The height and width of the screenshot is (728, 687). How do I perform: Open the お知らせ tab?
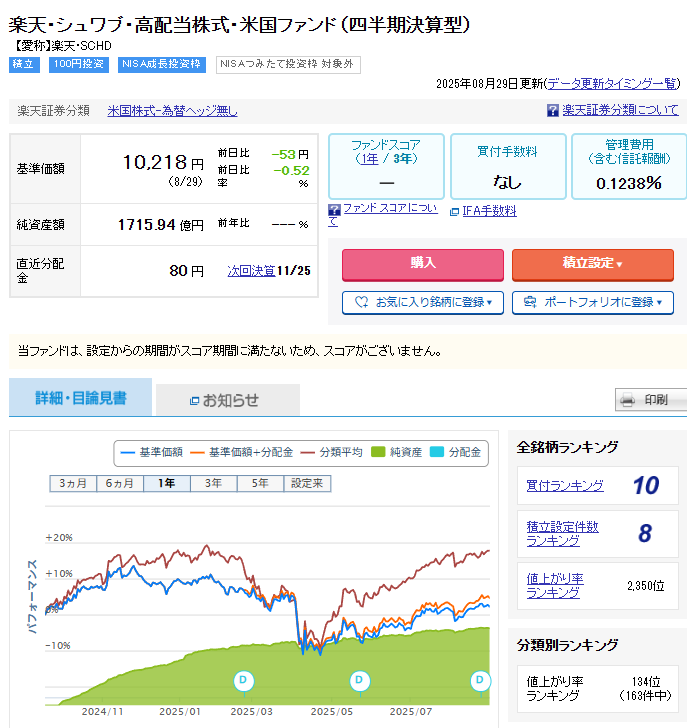tap(227, 400)
